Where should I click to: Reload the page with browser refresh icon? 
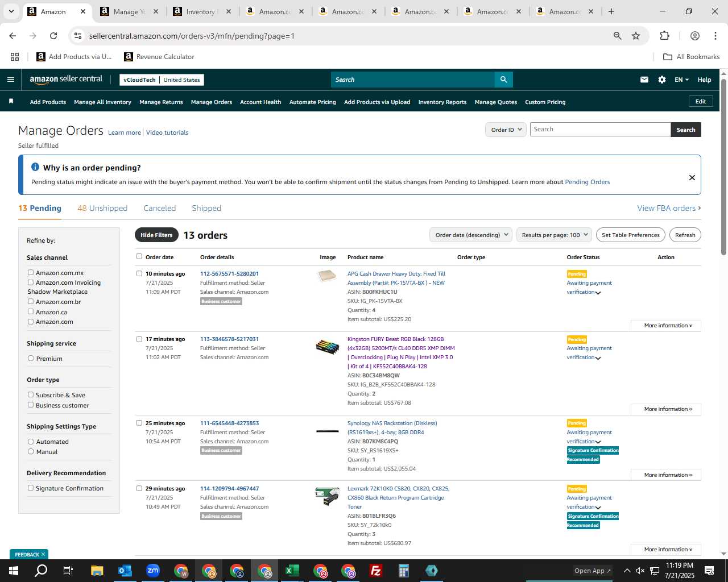(53, 36)
